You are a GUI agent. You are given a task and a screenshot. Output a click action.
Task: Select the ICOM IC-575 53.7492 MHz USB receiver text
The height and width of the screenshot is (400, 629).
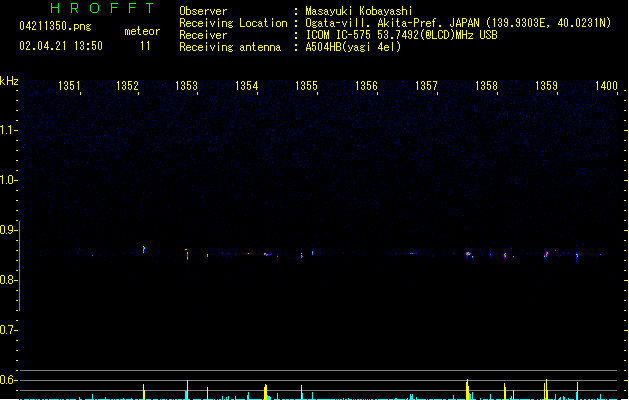click(x=401, y=35)
